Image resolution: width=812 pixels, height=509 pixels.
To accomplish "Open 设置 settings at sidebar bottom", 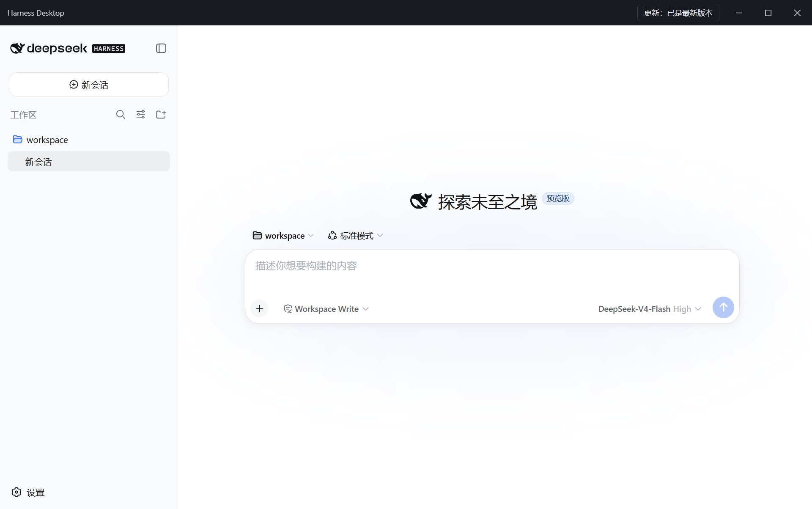I will [x=28, y=492].
